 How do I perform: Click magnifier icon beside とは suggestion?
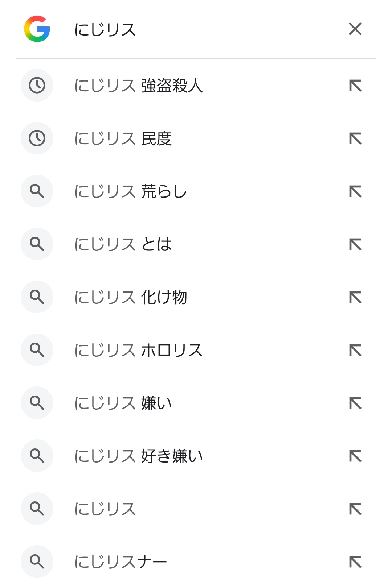click(37, 244)
